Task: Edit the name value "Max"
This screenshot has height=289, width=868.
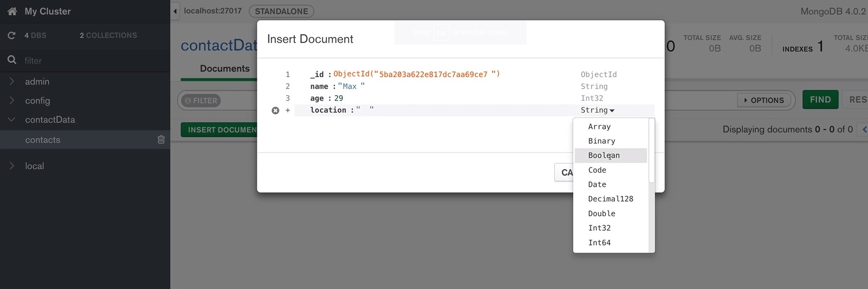Action: pyautogui.click(x=351, y=86)
